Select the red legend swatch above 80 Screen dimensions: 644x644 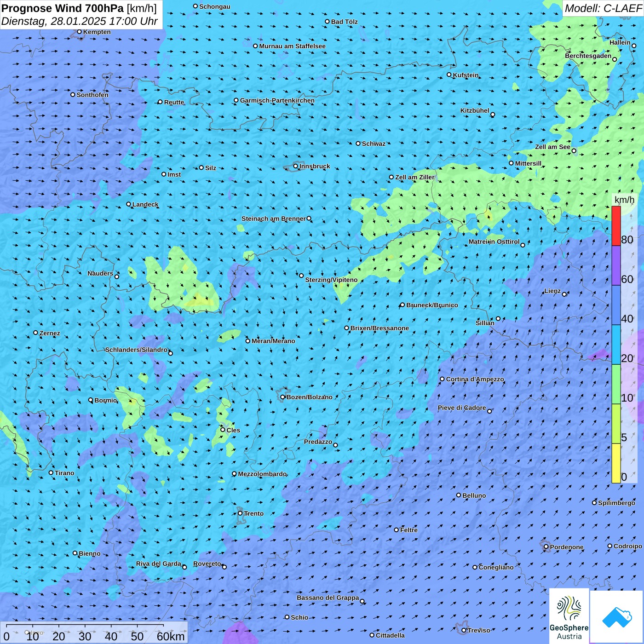pos(616,226)
